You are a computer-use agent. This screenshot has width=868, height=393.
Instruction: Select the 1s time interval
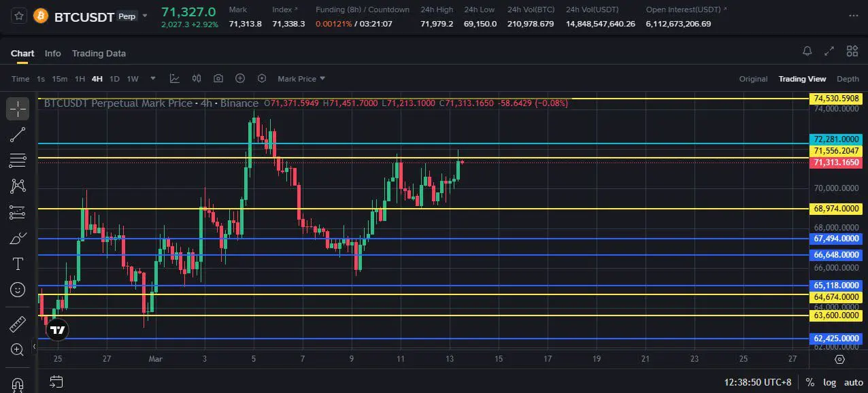point(41,79)
